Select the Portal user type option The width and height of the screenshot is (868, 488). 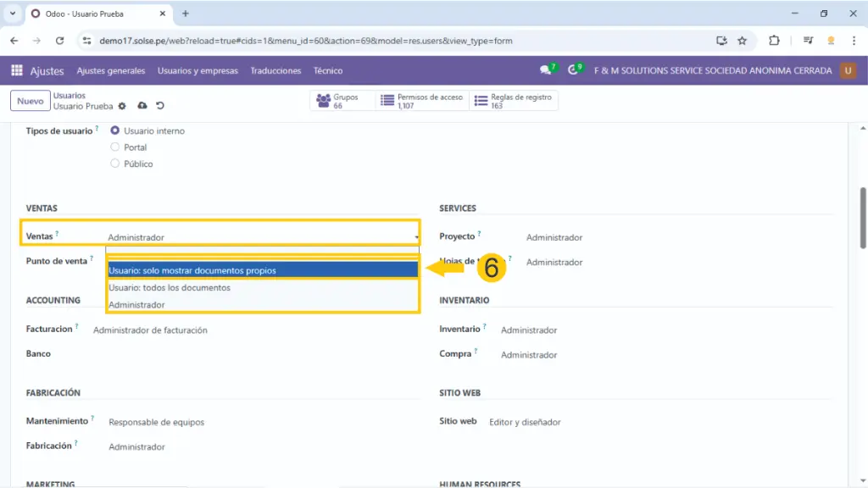pos(115,147)
